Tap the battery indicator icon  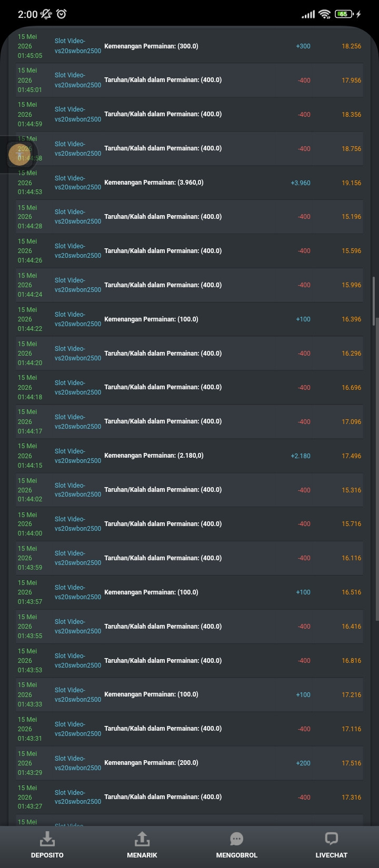coord(344,14)
